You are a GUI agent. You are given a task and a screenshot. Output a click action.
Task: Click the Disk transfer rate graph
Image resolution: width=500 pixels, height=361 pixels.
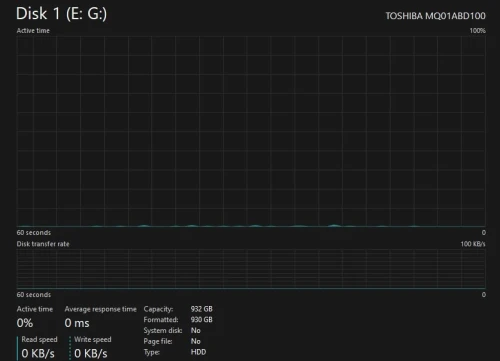coord(251,269)
